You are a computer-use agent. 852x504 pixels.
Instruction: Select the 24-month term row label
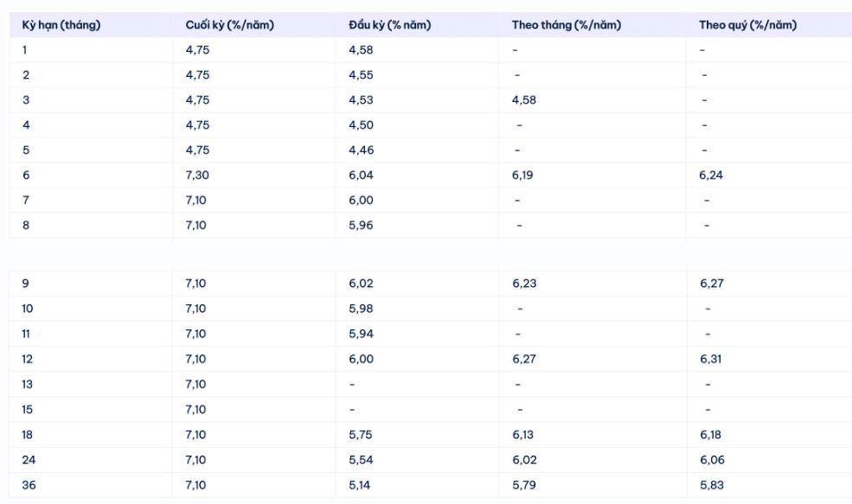pyautogui.click(x=29, y=460)
